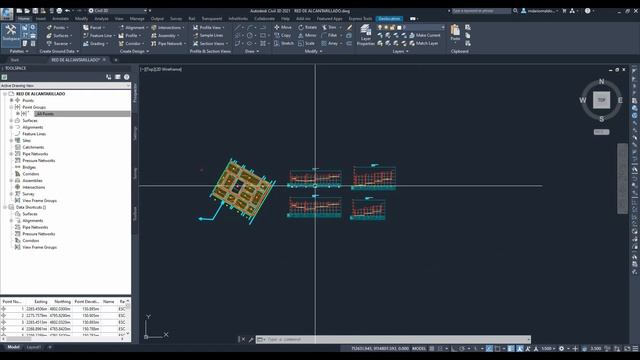Switch to the Layout1 tab

[33, 347]
